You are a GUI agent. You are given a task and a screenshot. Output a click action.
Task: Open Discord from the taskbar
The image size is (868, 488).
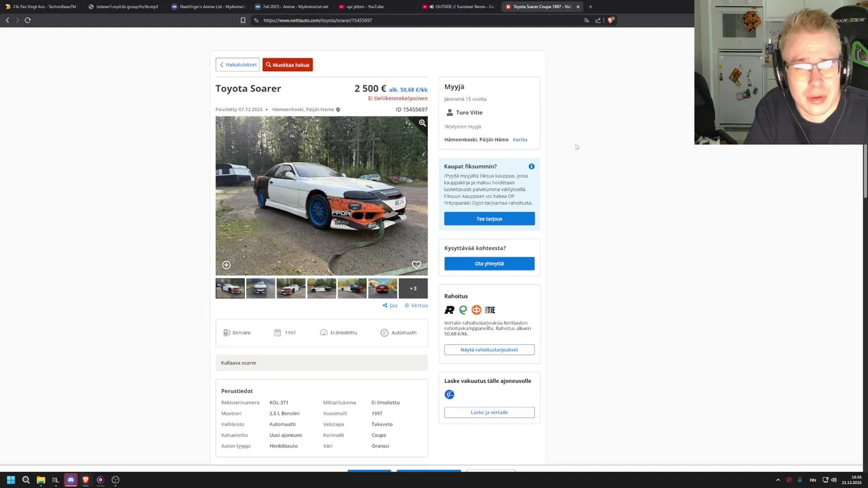pyautogui.click(x=71, y=480)
